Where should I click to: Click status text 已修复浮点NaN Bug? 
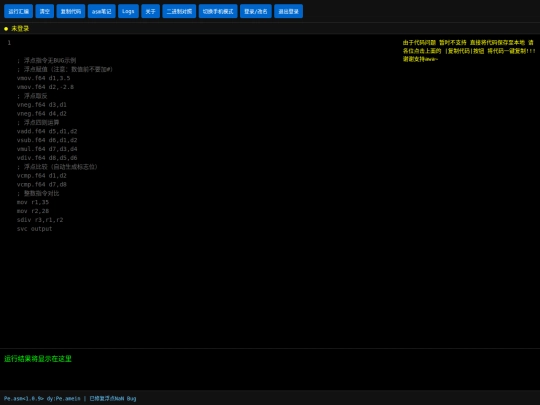(x=113, y=398)
